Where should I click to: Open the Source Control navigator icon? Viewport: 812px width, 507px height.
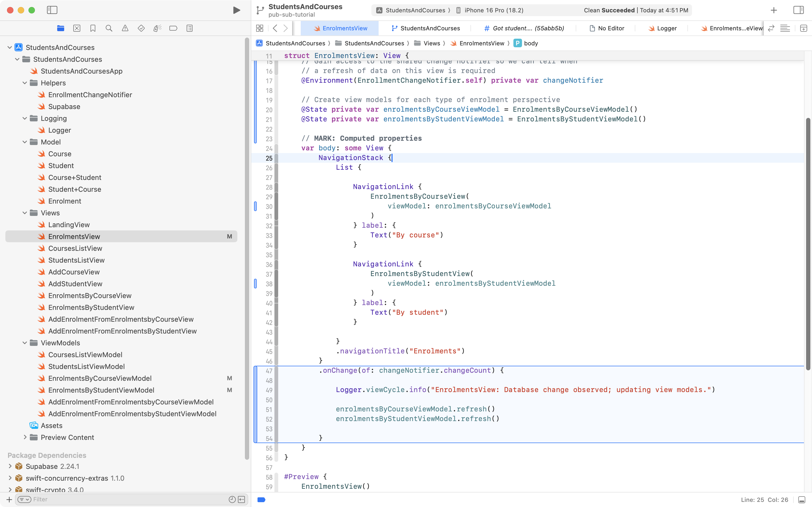click(77, 28)
